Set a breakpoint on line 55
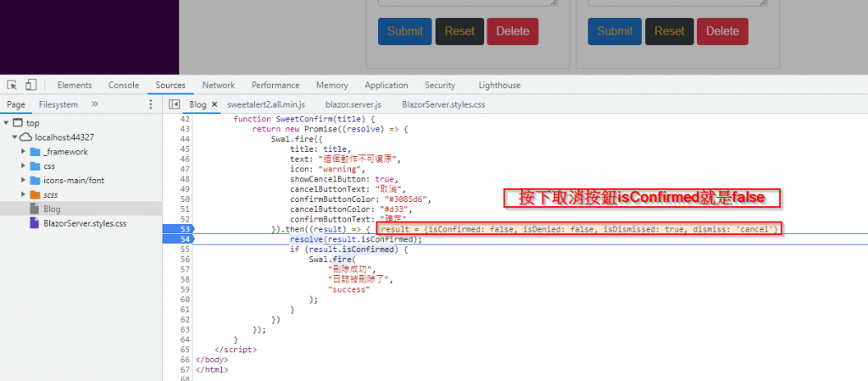 tap(184, 249)
